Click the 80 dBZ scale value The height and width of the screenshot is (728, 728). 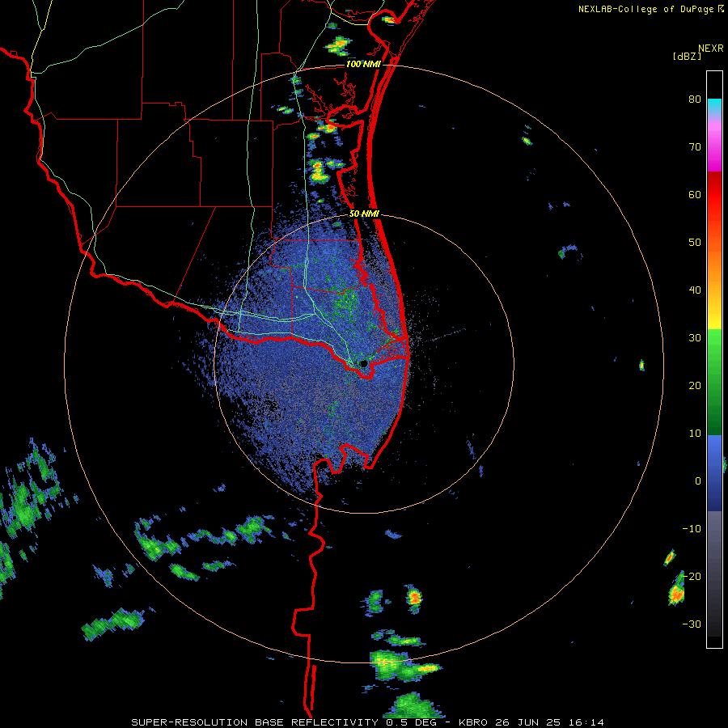[695, 99]
